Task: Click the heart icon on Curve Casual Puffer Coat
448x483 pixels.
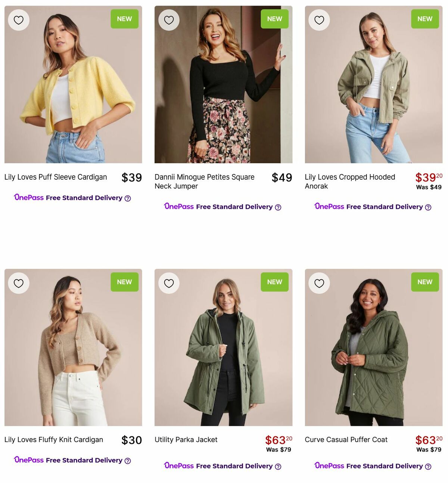Action: (319, 283)
